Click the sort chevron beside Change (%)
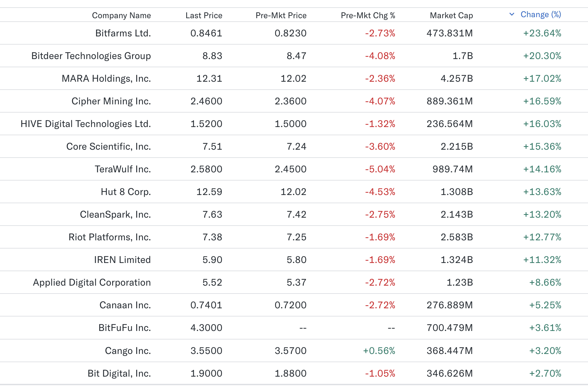Image resolution: width=588 pixels, height=390 pixels. (512, 14)
